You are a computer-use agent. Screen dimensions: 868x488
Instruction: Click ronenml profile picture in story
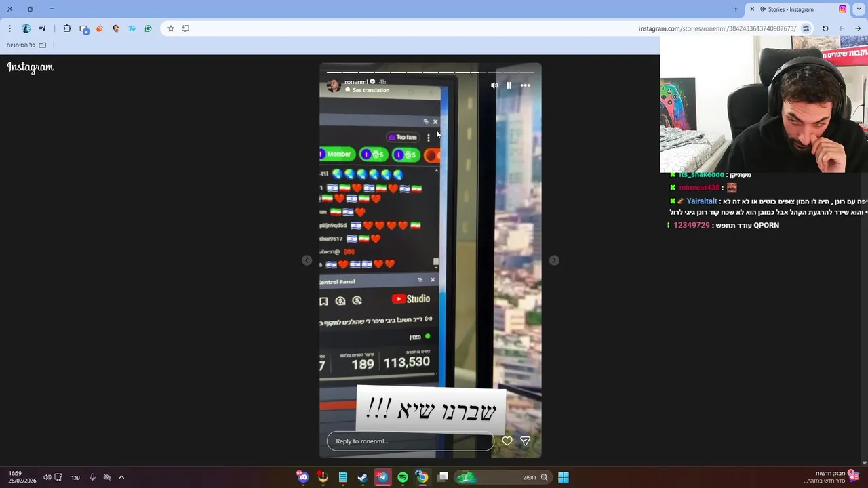334,85
